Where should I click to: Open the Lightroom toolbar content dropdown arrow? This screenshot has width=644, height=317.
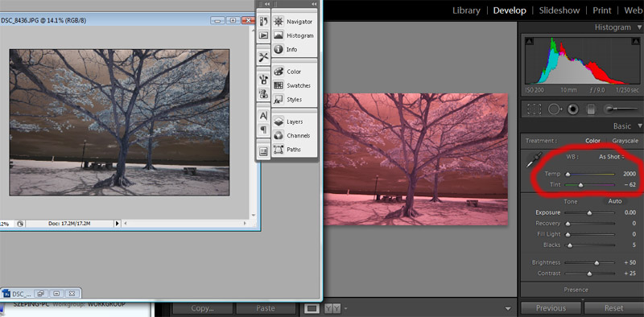(508, 308)
